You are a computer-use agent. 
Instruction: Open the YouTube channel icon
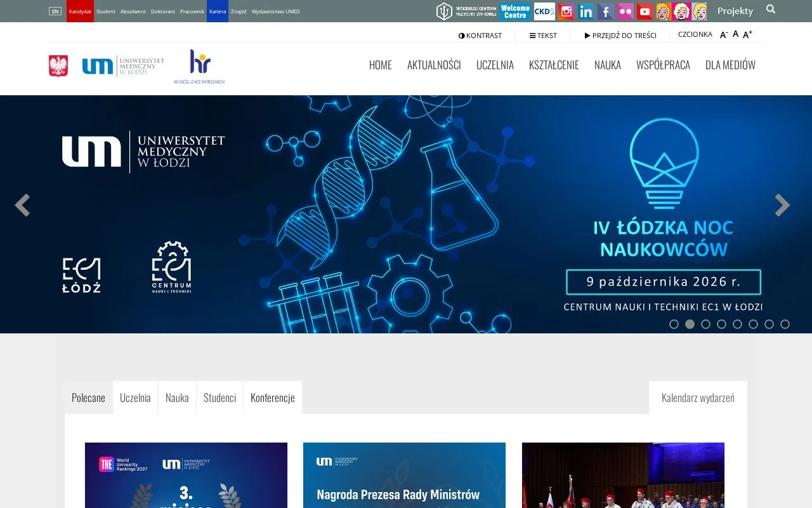[x=645, y=11]
